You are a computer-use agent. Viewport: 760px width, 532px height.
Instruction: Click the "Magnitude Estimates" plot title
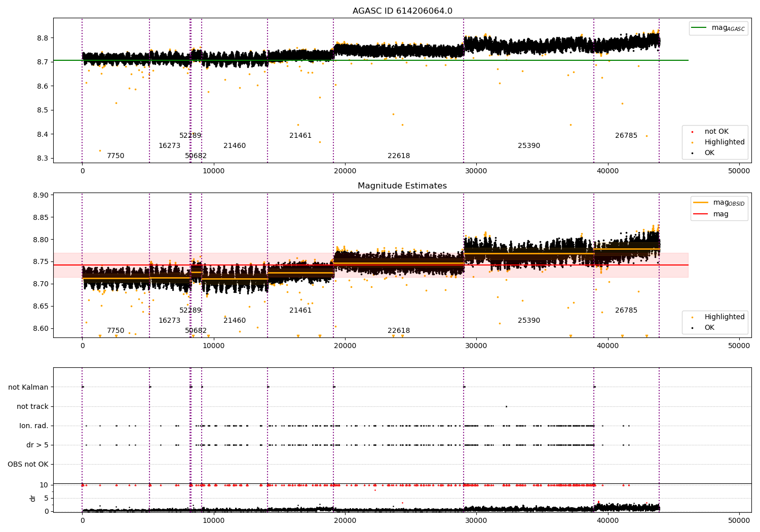(402, 186)
